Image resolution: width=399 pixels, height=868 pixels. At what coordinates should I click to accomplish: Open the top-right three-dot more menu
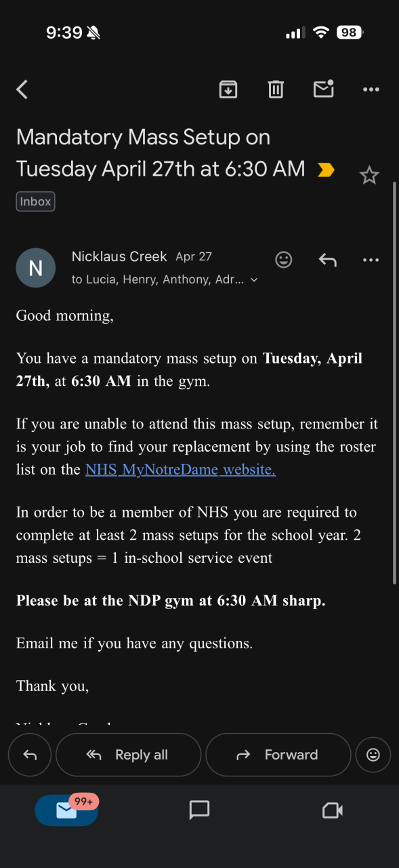pyautogui.click(x=371, y=89)
